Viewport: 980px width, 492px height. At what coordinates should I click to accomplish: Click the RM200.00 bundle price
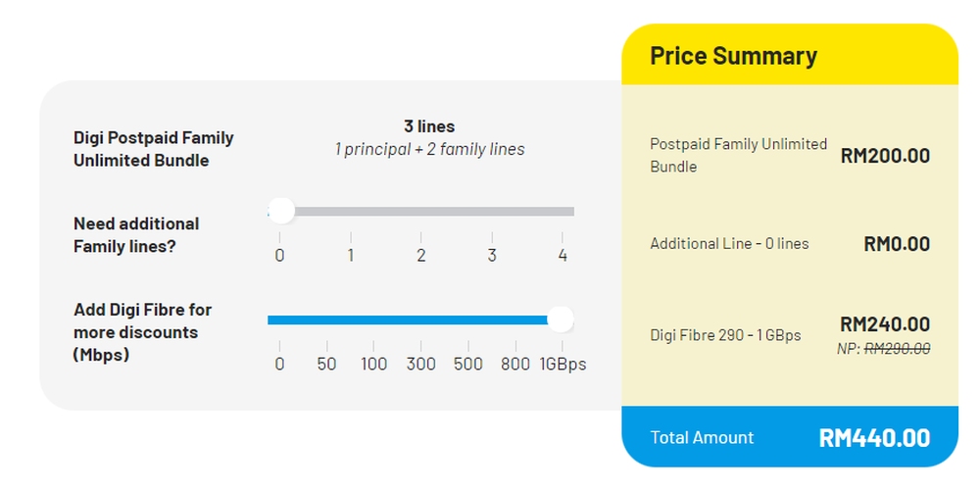(x=885, y=156)
